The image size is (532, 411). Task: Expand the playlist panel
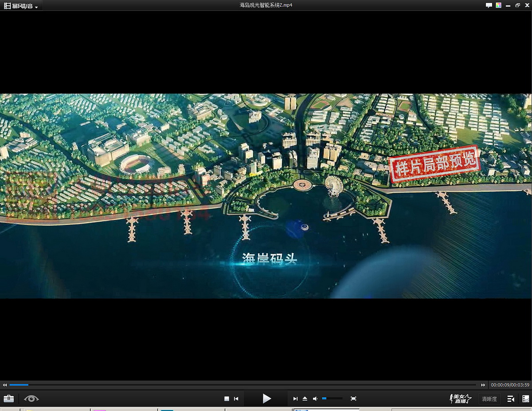coord(525,399)
